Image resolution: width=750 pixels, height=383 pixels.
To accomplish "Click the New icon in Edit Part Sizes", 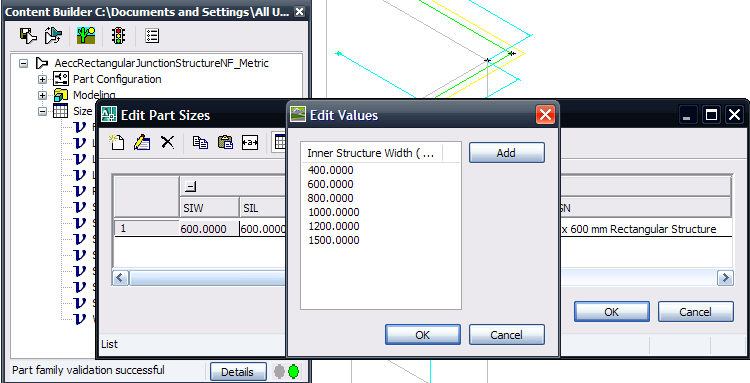I will (116, 142).
